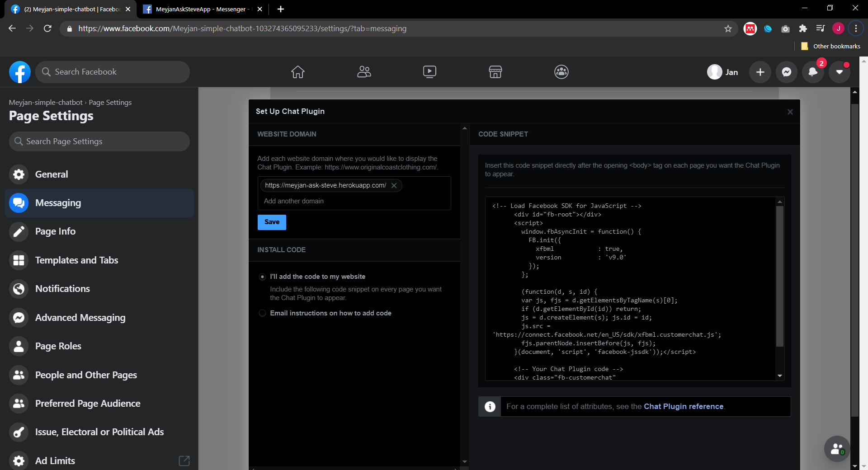Remove the meyjan-ask-steve.herokuapp.com domain

(x=394, y=185)
